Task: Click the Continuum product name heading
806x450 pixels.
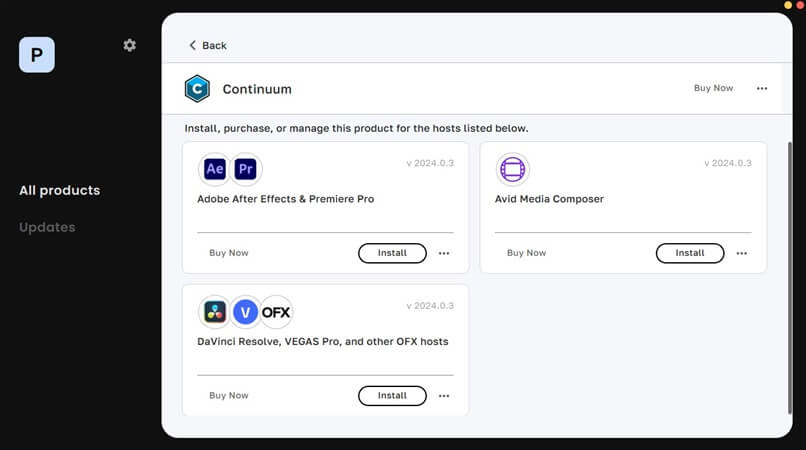Action: click(x=257, y=89)
